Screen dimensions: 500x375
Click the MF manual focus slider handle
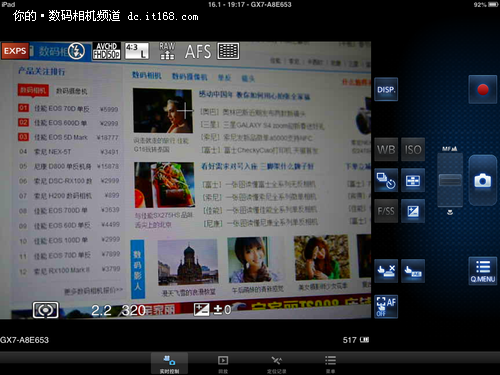click(450, 180)
